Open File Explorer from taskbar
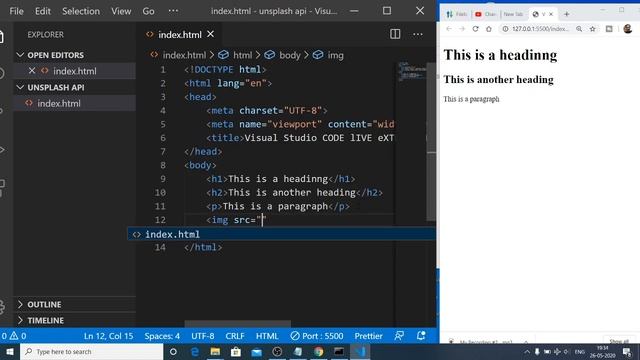 (x=216, y=351)
